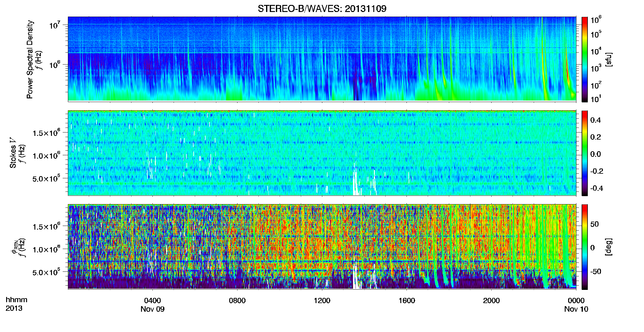Click the -50 value on degree colorbar
This screenshot has height=332, width=644.
click(x=595, y=272)
